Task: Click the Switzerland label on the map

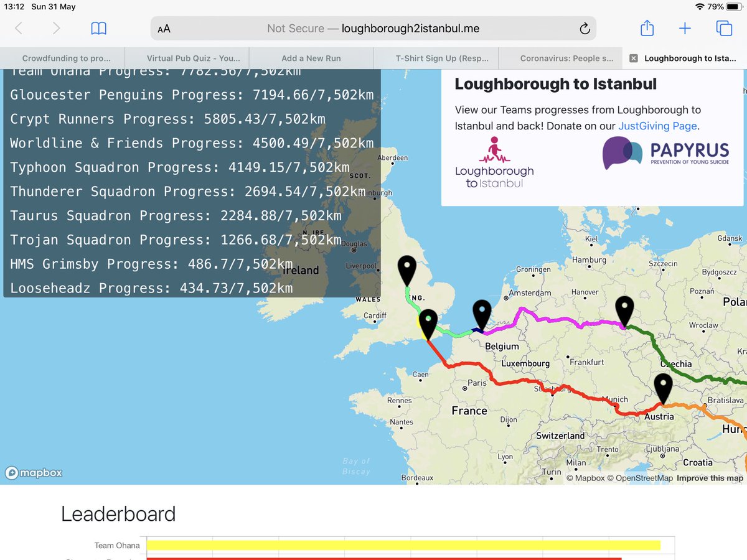Action: click(560, 436)
